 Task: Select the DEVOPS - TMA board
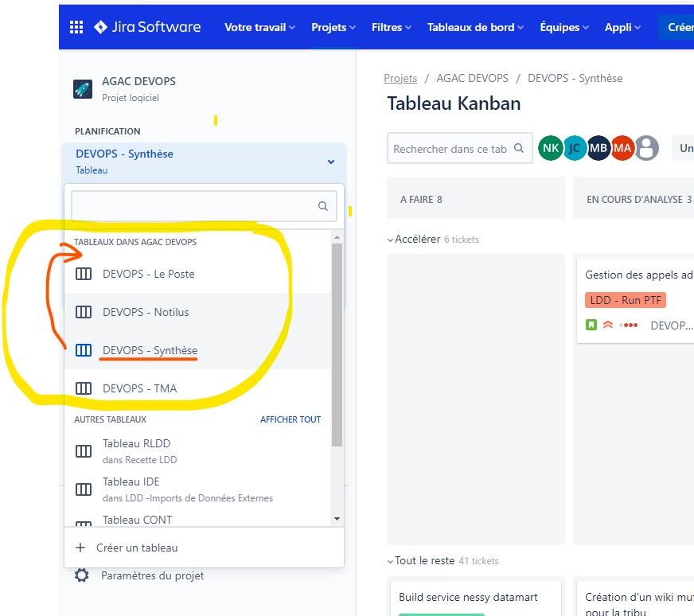pos(198,388)
